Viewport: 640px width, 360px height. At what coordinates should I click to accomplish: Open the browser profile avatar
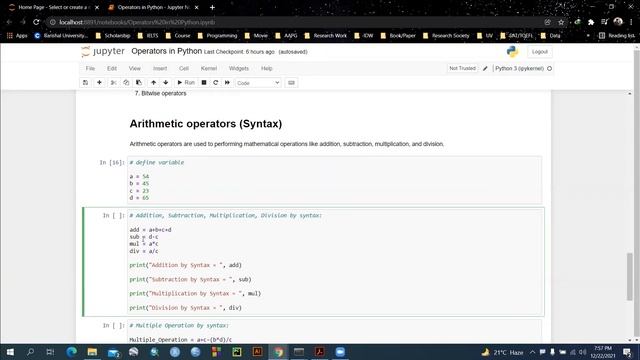(618, 22)
